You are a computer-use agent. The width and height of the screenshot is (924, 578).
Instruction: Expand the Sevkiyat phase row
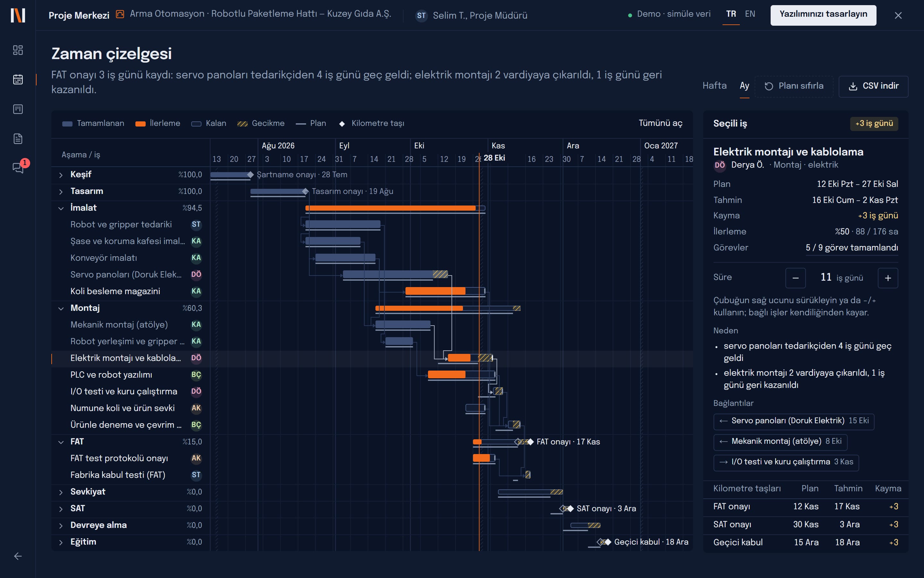point(61,492)
